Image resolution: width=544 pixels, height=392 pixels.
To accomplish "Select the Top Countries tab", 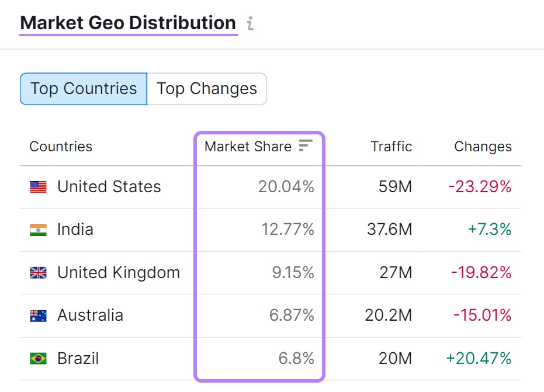I will click(82, 89).
